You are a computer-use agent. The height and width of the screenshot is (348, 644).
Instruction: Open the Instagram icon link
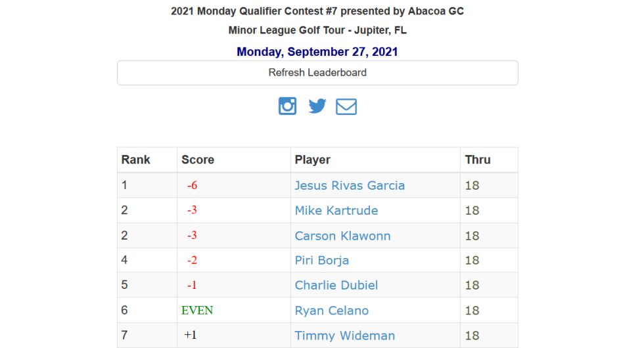pos(287,106)
